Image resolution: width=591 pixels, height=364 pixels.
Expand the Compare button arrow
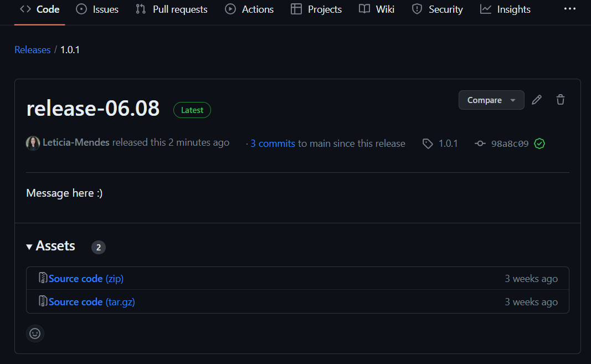pyautogui.click(x=514, y=100)
